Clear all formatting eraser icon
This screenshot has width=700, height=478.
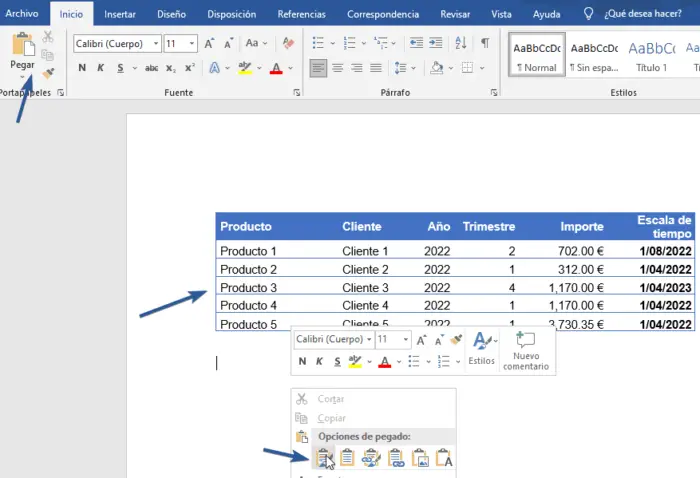(x=288, y=43)
